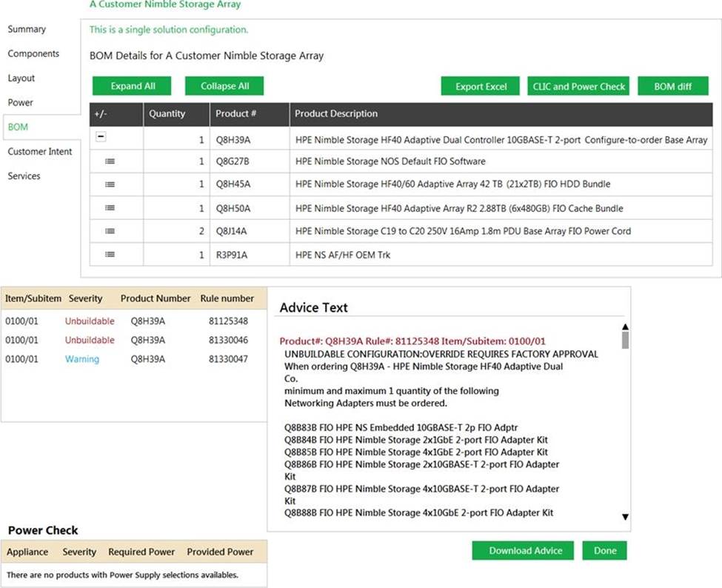Viewport: 722px width, 588px height.
Task: Click the list icon for Q8H50A row
Action: 110,208
